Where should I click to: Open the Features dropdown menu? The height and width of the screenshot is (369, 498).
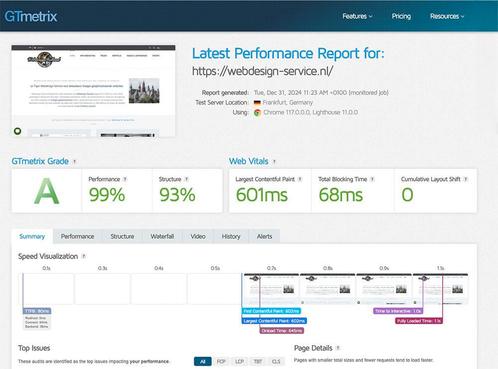click(357, 16)
